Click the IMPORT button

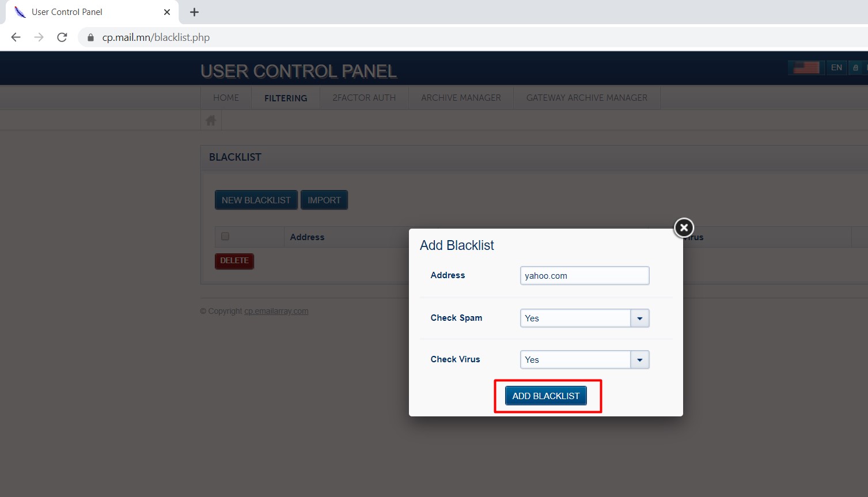click(324, 200)
